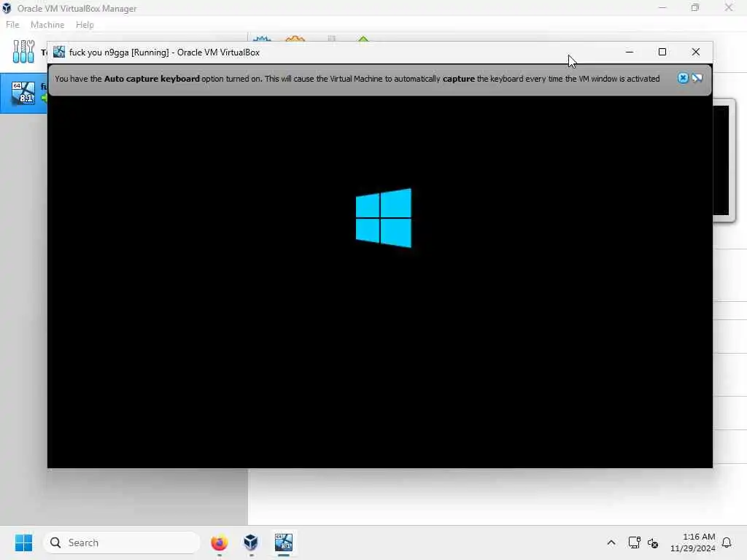
Task: Switch to running VM taskbar icon
Action: click(x=284, y=542)
